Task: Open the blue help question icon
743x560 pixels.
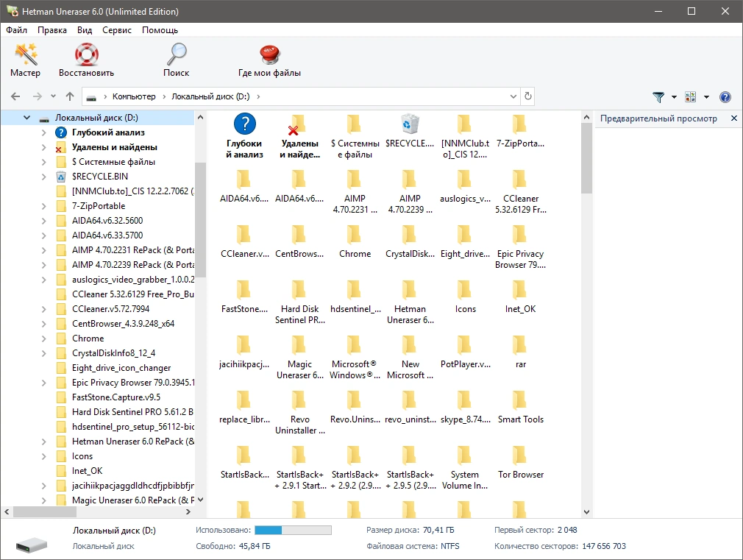Action: [x=725, y=96]
